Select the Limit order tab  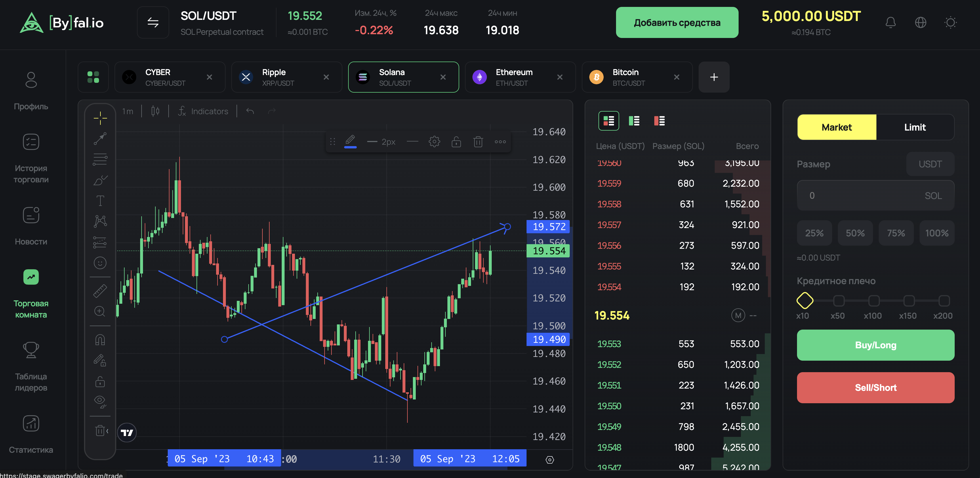click(x=915, y=127)
